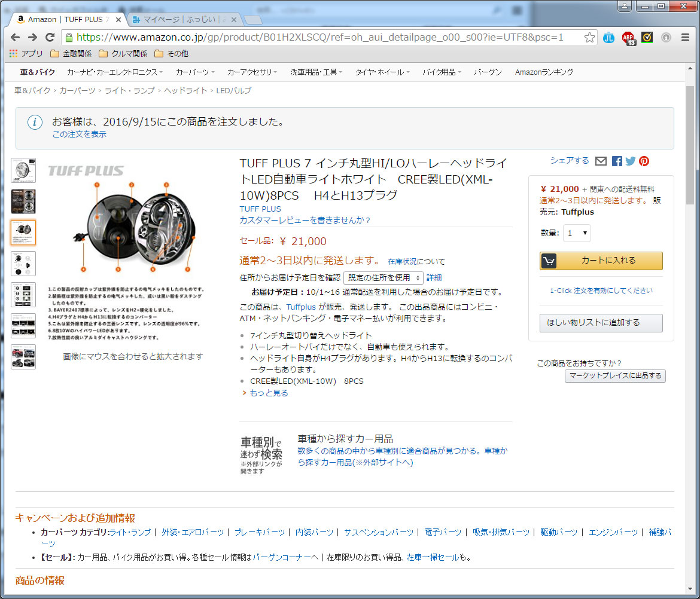This screenshot has height=599, width=700.
Task: Open the 詳細 delivery details link
Action: (x=434, y=278)
